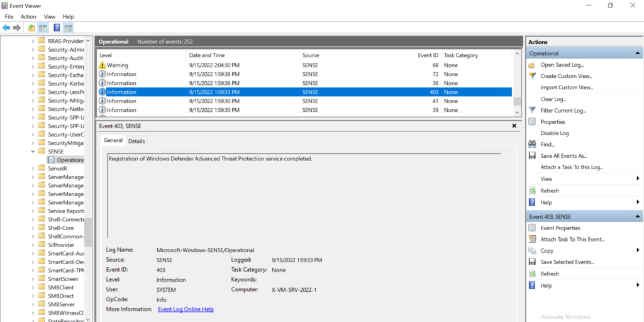Toggle the Show/Hide Console Tree toolbar icon
Viewport: 644px width, 322px height.
tap(43, 28)
